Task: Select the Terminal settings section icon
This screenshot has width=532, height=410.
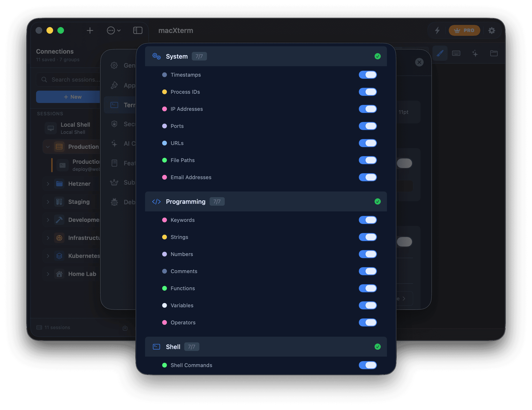Action: 114,105
